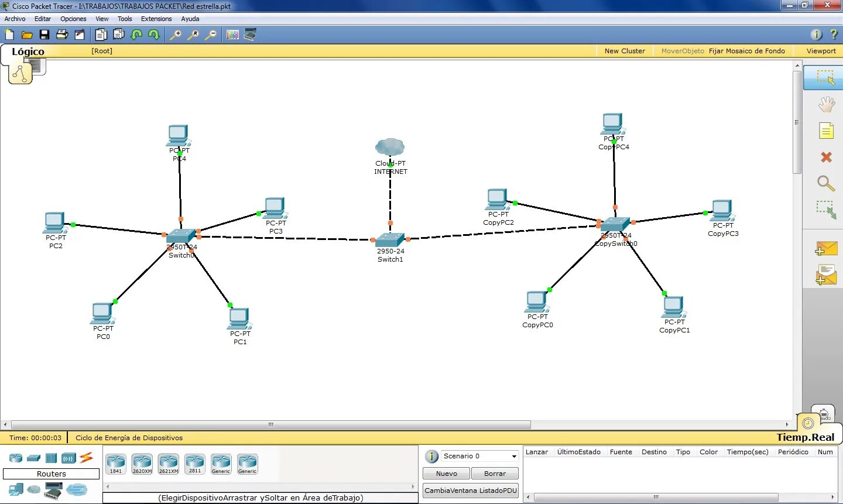Image resolution: width=843 pixels, height=504 pixels.
Task: Show network information via i icon
Action: click(816, 35)
